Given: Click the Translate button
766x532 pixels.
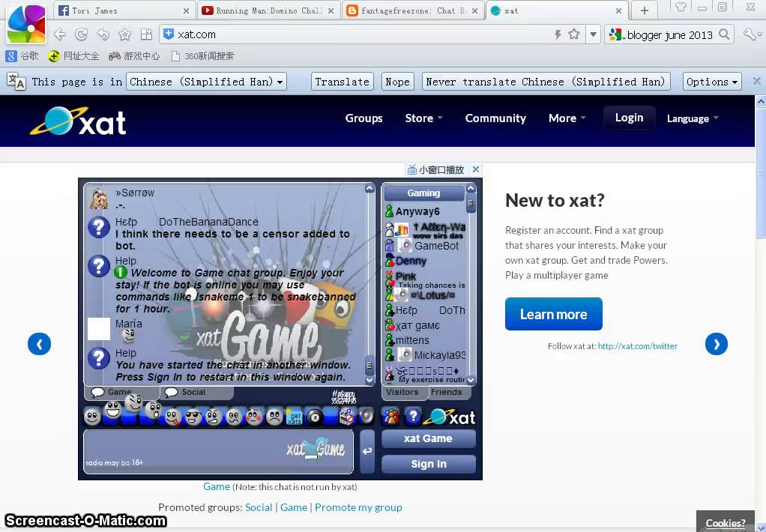Looking at the screenshot, I should [342, 82].
